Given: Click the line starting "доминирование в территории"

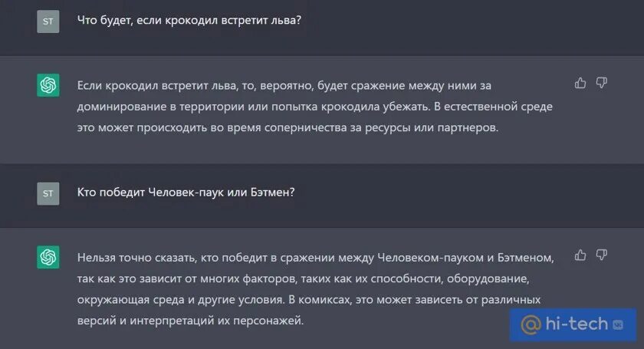Looking at the screenshot, I should pyautogui.click(x=314, y=107).
